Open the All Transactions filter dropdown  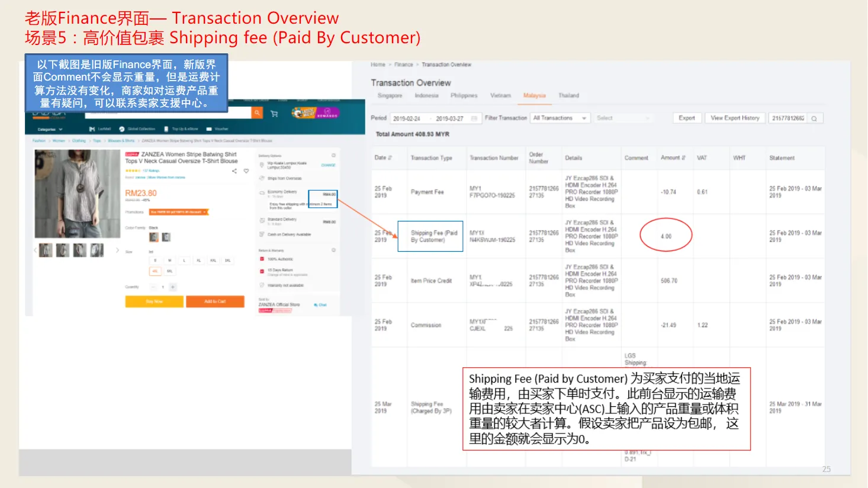(x=560, y=117)
